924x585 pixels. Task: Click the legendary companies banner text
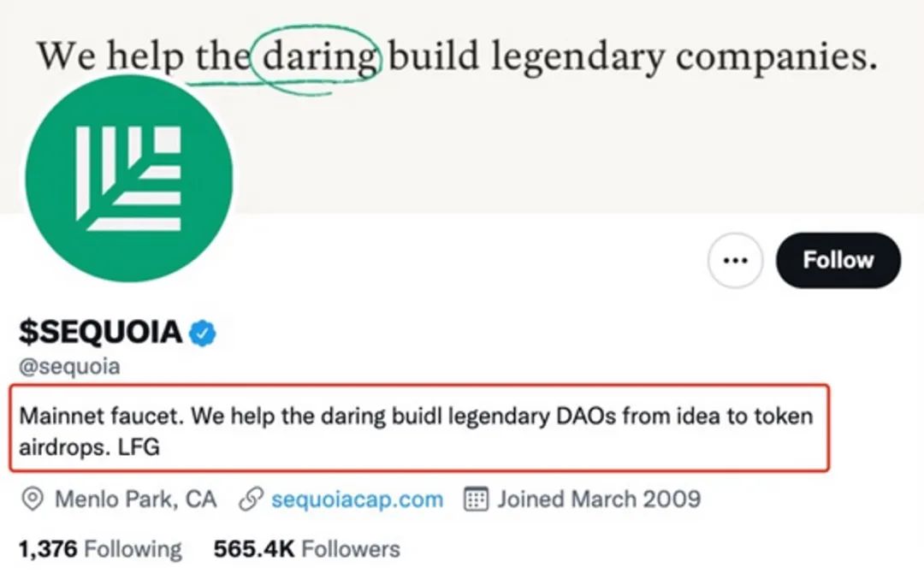click(x=684, y=58)
